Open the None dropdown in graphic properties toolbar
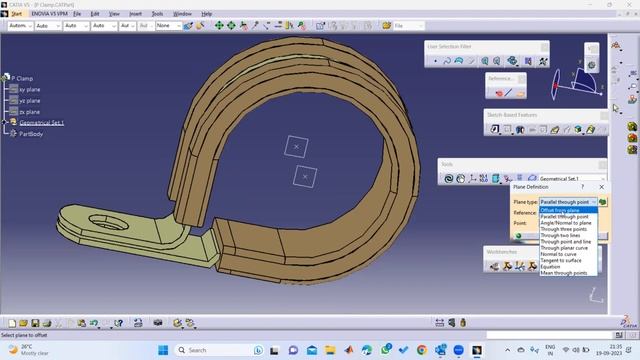640x360 pixels. point(168,26)
